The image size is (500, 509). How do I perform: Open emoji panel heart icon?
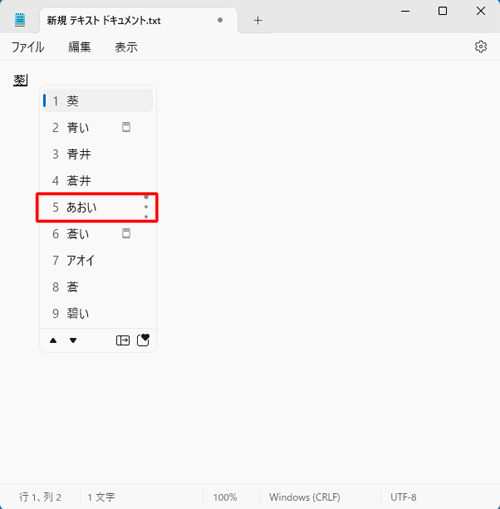143,340
